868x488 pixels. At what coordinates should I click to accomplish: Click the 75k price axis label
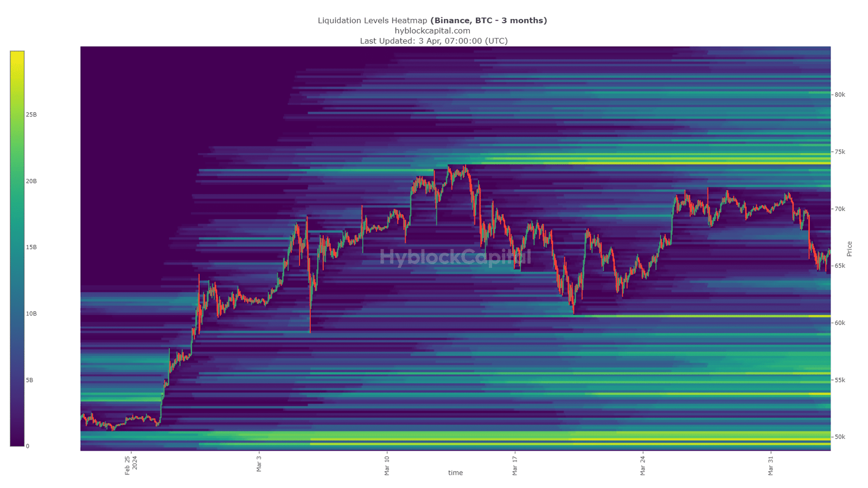coord(840,152)
